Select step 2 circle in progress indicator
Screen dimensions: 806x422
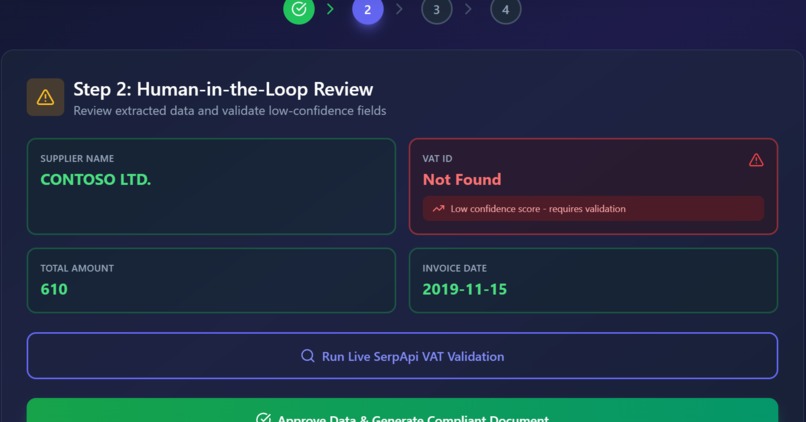click(368, 9)
